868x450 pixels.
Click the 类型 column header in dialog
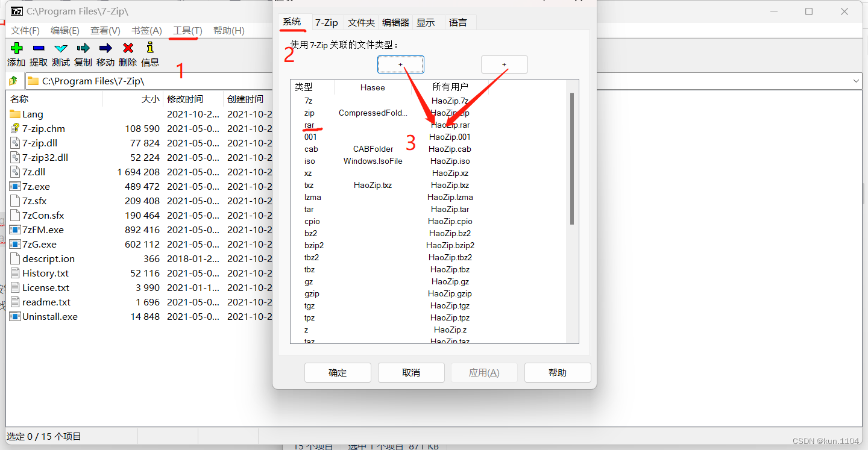pos(312,87)
